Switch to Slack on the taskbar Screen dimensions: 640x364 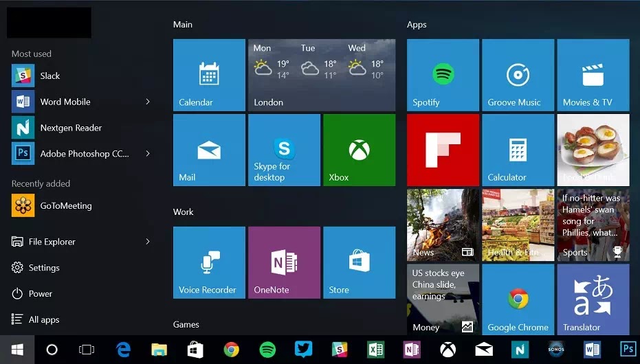pyautogui.click(x=340, y=350)
